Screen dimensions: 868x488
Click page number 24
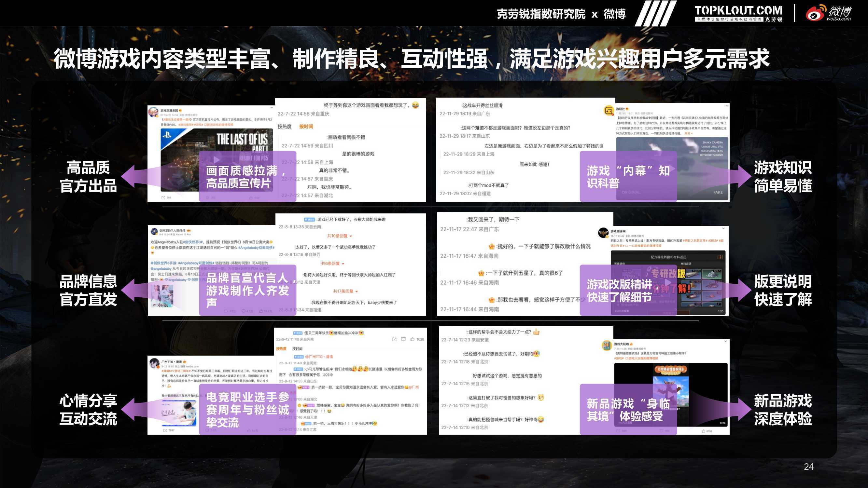808,467
